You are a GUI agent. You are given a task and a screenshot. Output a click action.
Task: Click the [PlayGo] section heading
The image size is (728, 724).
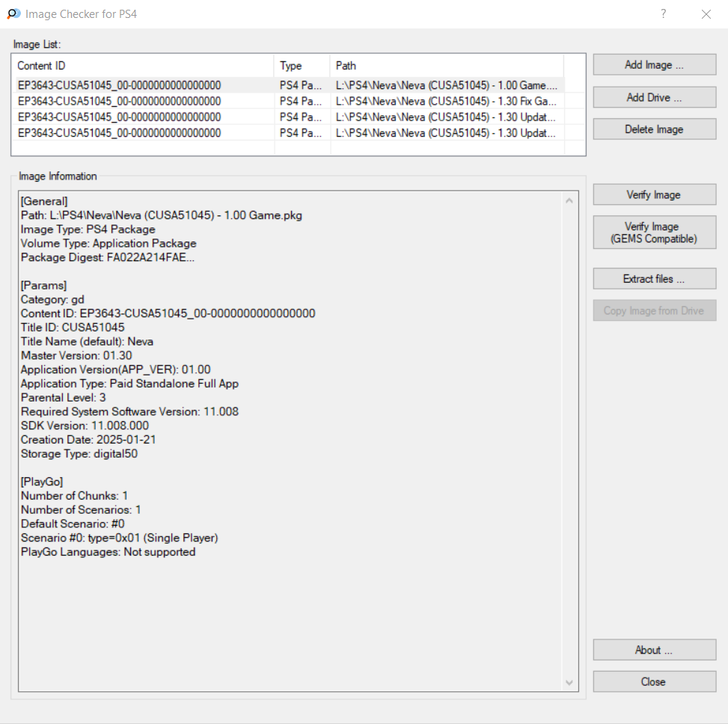coord(42,482)
